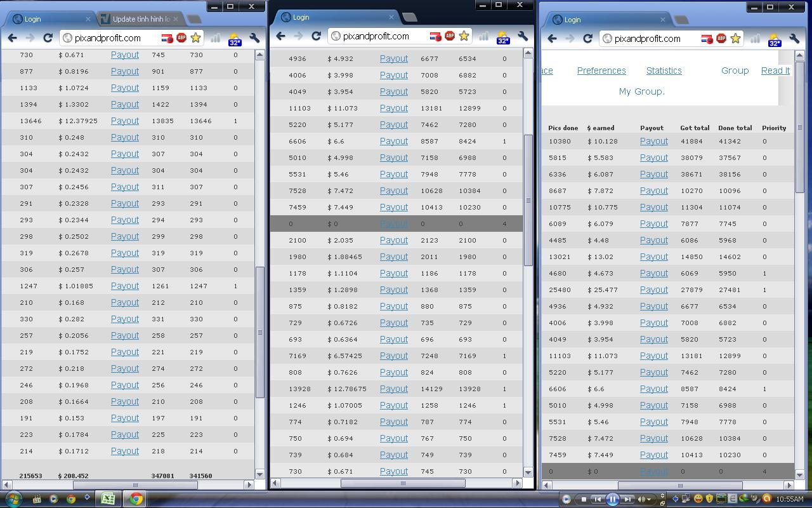Image resolution: width=812 pixels, height=508 pixels.
Task: Open the wrench menu in the left window
Action: pyautogui.click(x=254, y=38)
